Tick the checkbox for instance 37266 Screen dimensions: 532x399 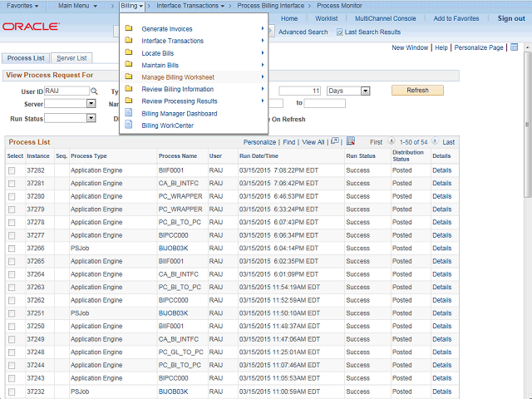click(12, 249)
